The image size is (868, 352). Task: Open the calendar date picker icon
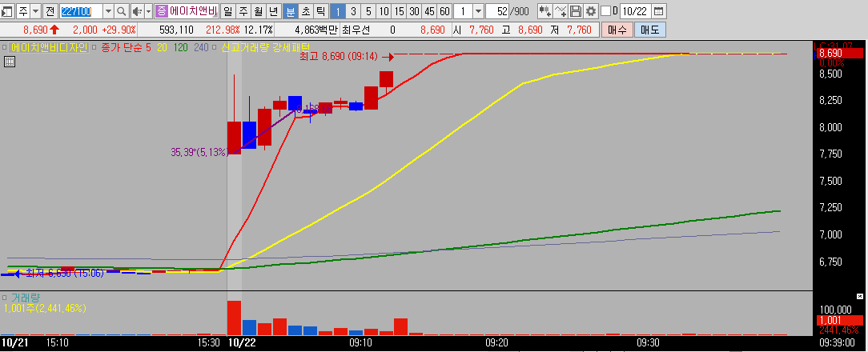tap(659, 10)
